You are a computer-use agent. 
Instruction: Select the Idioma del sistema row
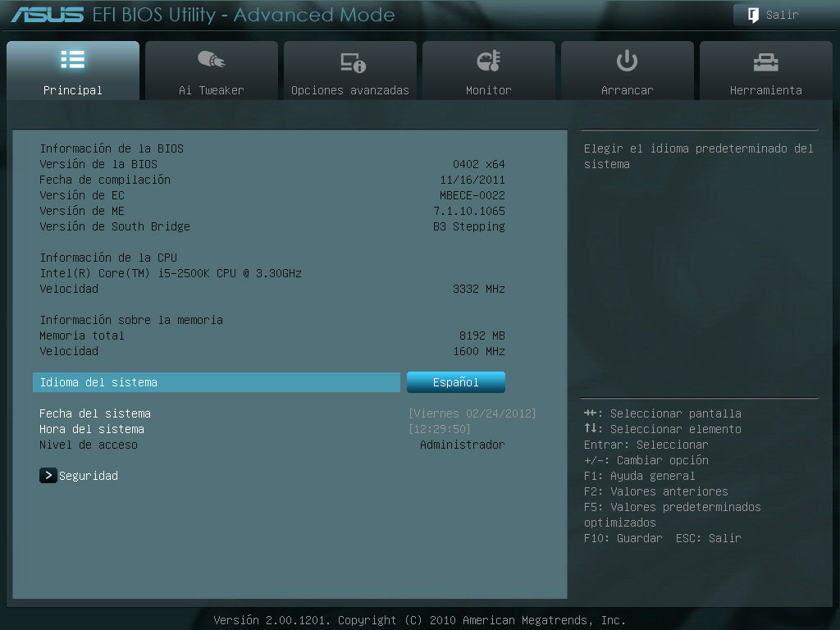coord(217,382)
